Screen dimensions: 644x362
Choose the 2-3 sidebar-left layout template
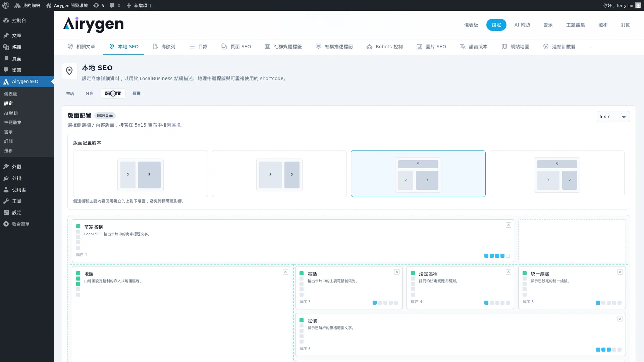click(x=141, y=174)
